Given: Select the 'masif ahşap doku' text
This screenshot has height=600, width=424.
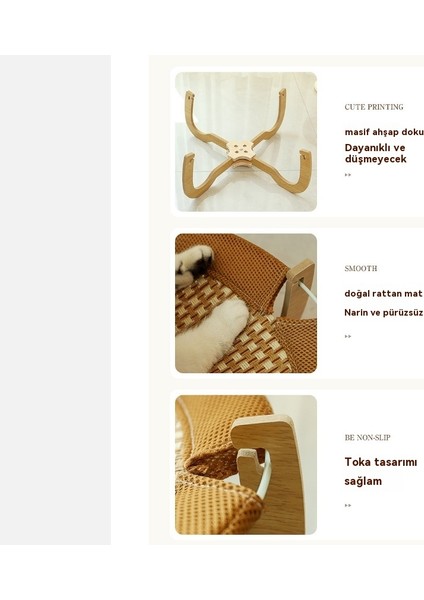Looking at the screenshot, I should (x=384, y=132).
